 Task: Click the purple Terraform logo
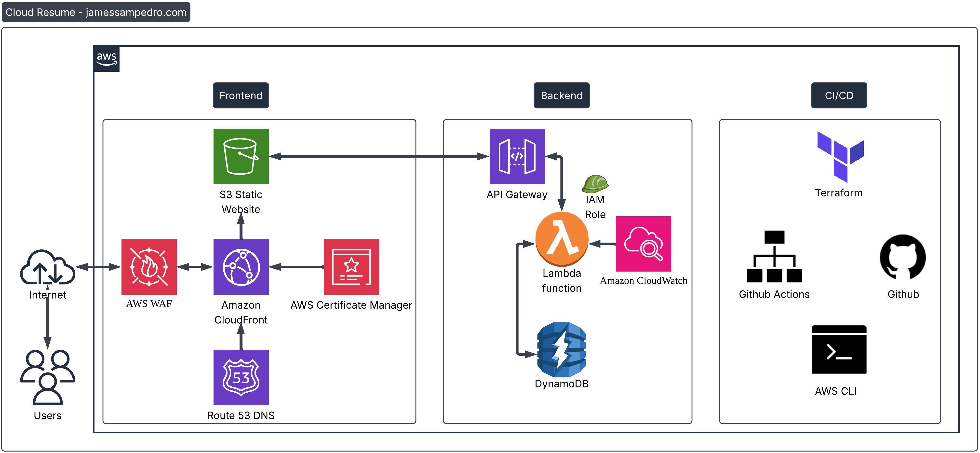pos(840,157)
